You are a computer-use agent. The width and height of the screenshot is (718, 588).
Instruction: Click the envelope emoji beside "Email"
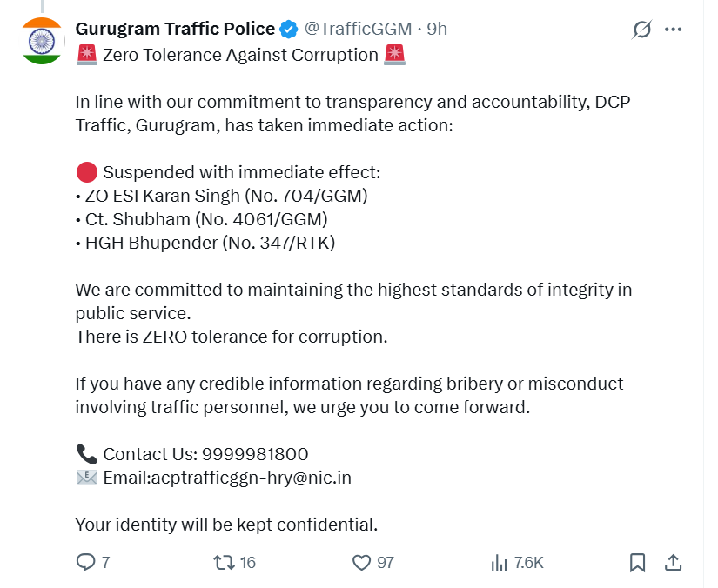pos(86,478)
